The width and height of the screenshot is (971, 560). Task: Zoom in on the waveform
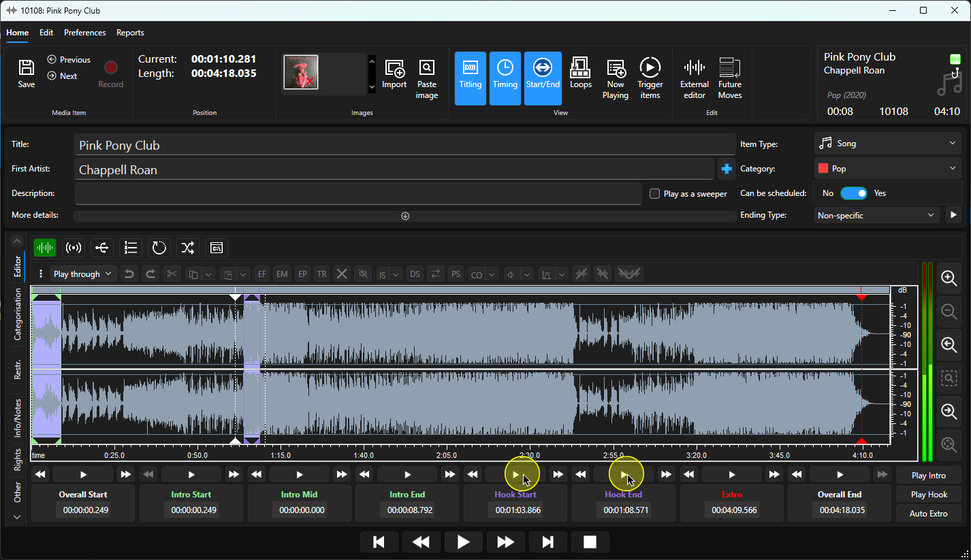pos(949,278)
